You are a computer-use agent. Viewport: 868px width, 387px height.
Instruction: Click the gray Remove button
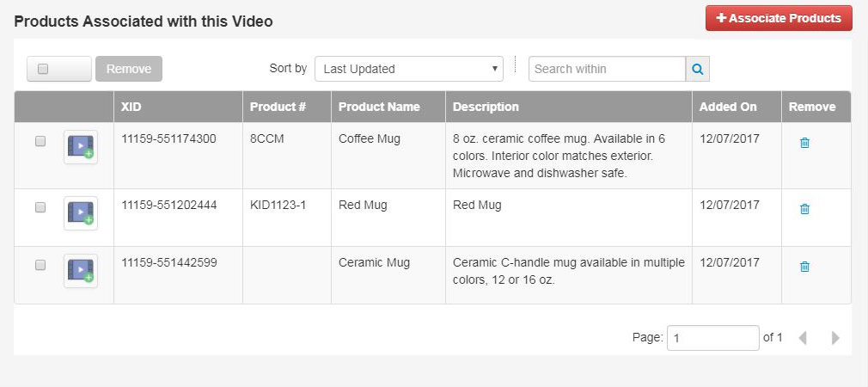point(129,69)
